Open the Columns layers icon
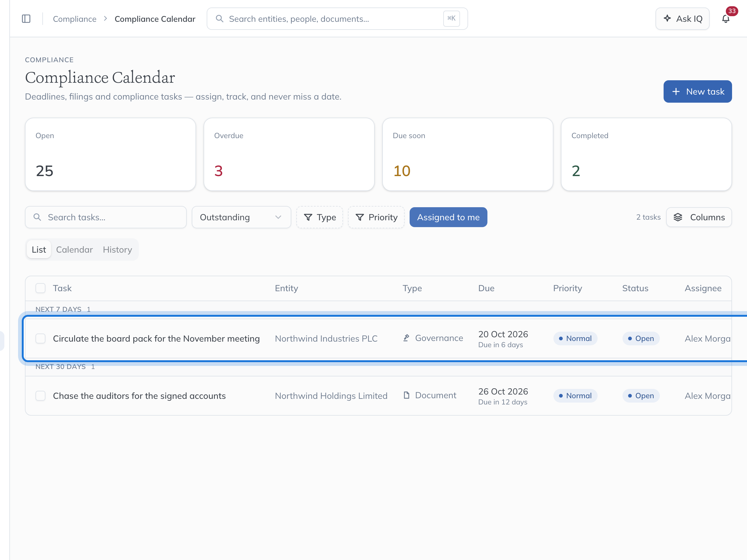747x560 pixels. click(x=678, y=217)
